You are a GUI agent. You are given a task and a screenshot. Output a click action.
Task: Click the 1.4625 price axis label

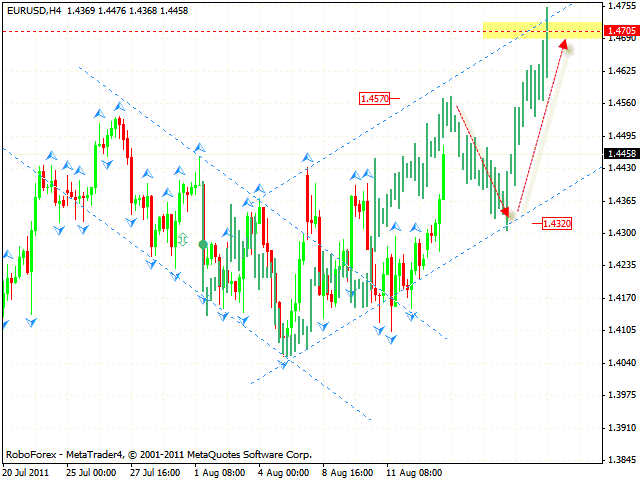[x=622, y=71]
